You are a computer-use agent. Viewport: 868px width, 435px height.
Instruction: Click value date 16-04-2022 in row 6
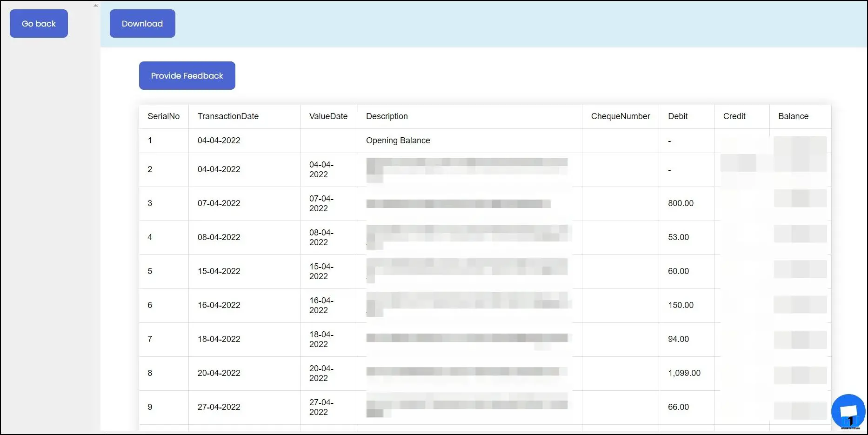point(321,305)
